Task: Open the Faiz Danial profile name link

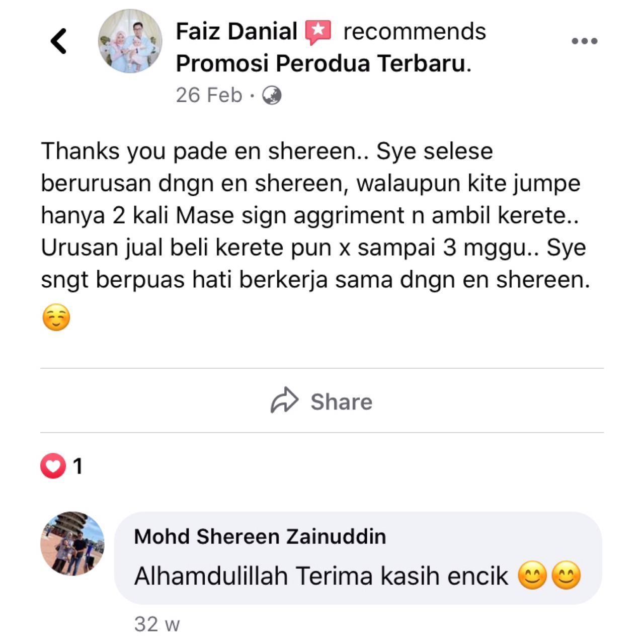Action: (x=236, y=32)
